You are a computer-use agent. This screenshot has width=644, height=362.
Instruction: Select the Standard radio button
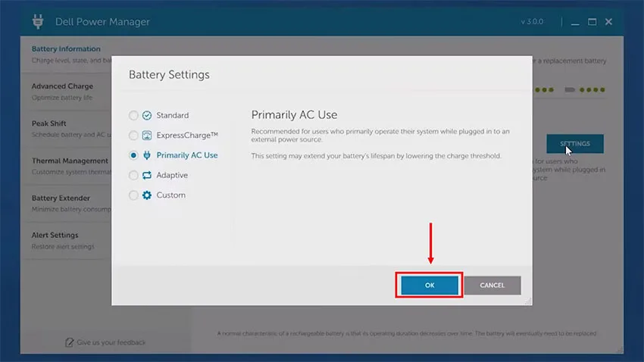[133, 115]
